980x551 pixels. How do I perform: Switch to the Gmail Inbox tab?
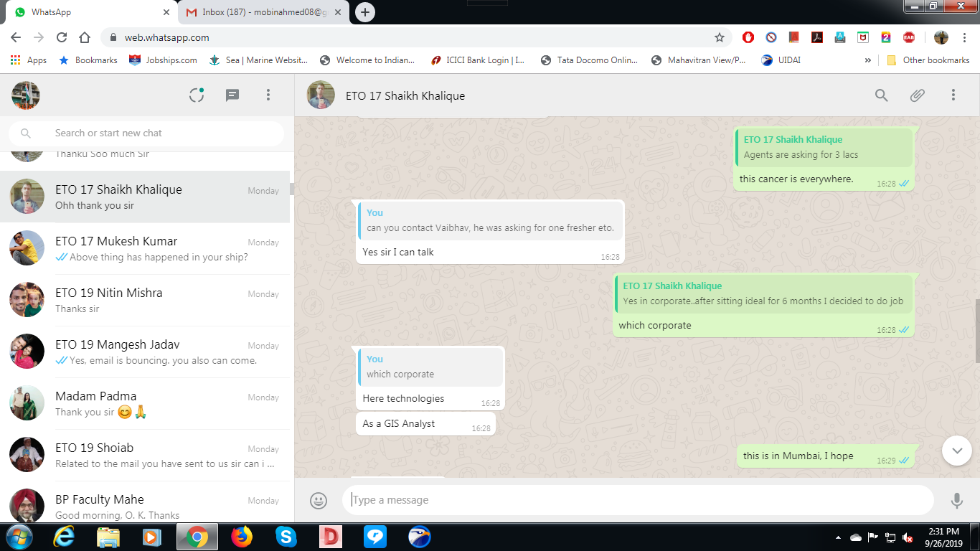260,12
